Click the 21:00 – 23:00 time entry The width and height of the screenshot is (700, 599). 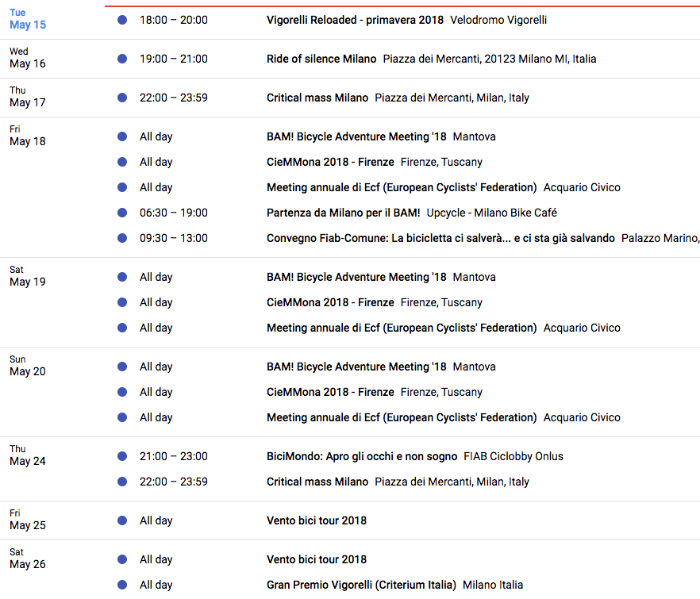tap(174, 457)
